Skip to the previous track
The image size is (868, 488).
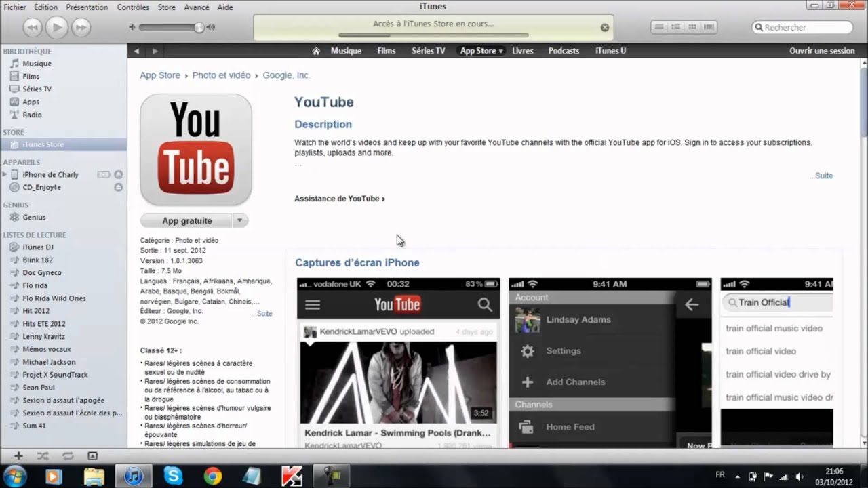coord(33,27)
